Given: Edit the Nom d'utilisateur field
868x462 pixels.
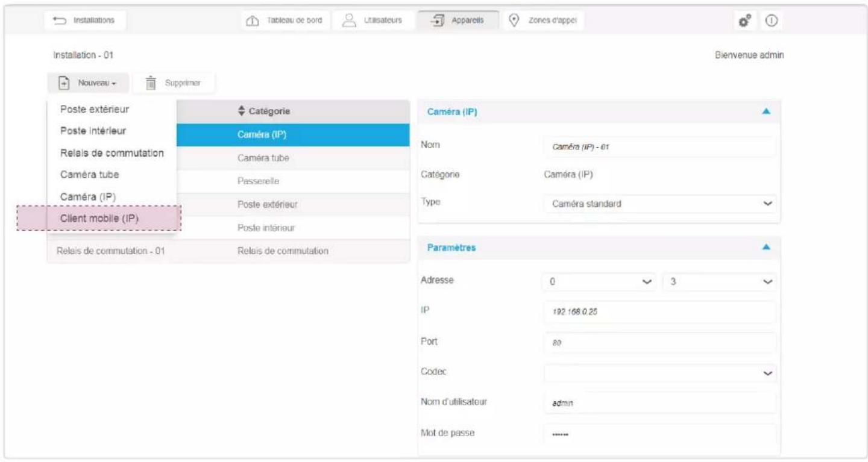Looking at the screenshot, I should pos(659,403).
